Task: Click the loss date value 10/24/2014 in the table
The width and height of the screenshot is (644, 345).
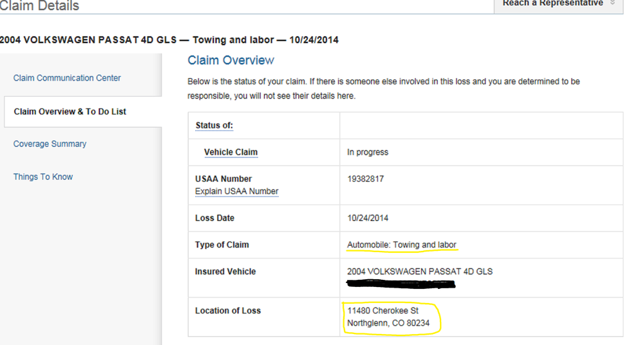Action: [x=368, y=218]
